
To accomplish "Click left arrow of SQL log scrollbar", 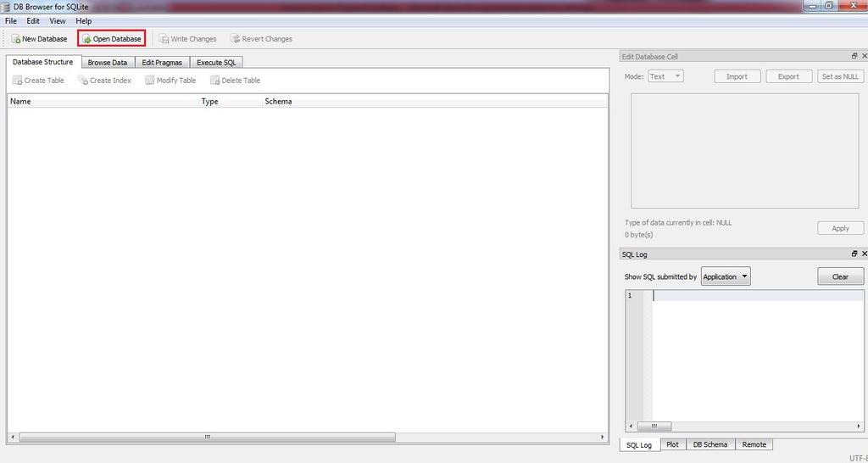I will (631, 426).
